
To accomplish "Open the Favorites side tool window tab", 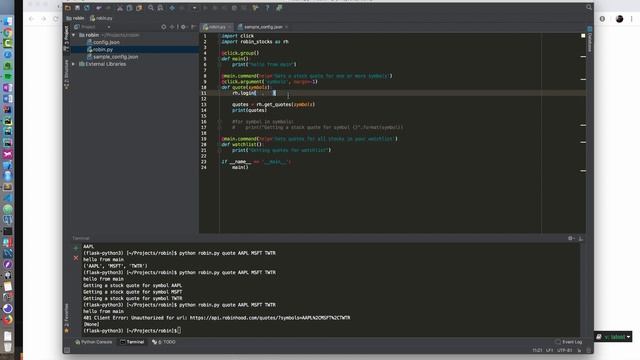I will [x=67, y=318].
